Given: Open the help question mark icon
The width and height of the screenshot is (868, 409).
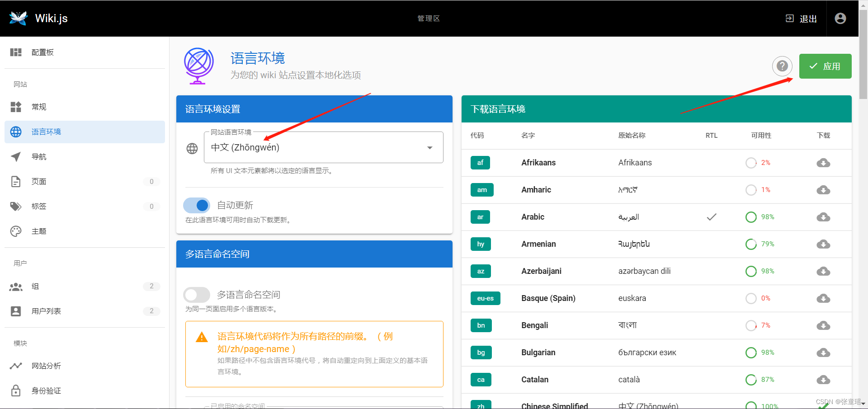Looking at the screenshot, I should (782, 66).
